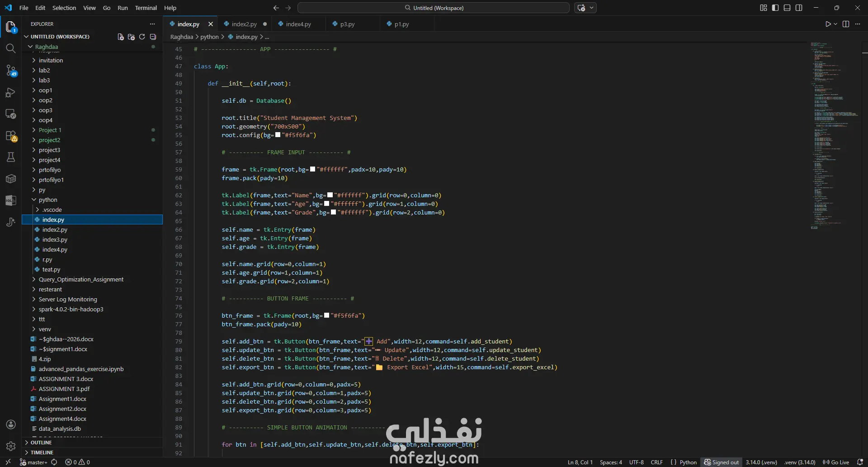Open the #f5f6fa color swatch on line 55
Image resolution: width=868 pixels, height=467 pixels.
(x=278, y=135)
